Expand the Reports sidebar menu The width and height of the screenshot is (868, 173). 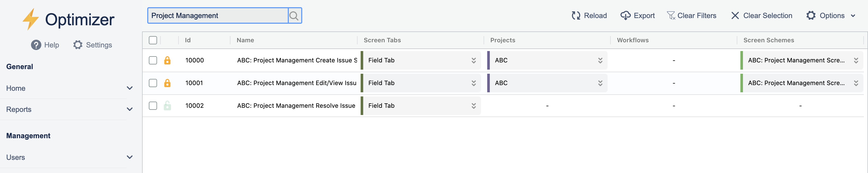tap(129, 109)
